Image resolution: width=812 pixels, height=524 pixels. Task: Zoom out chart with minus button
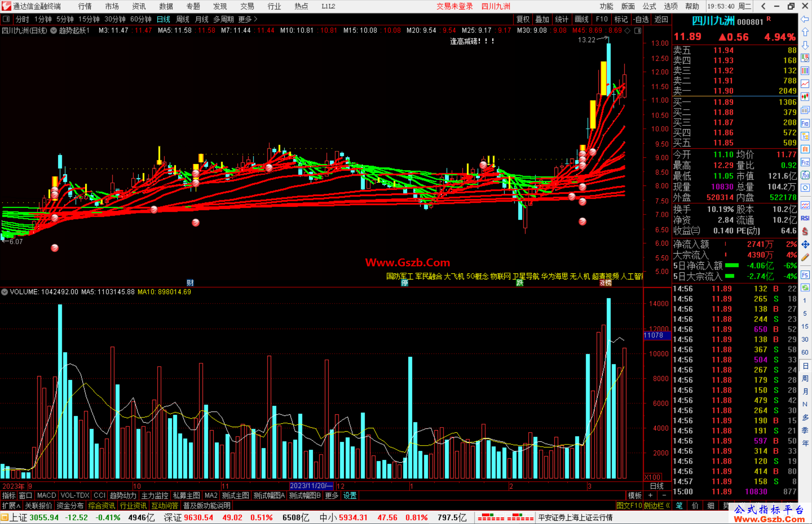[x=664, y=495]
